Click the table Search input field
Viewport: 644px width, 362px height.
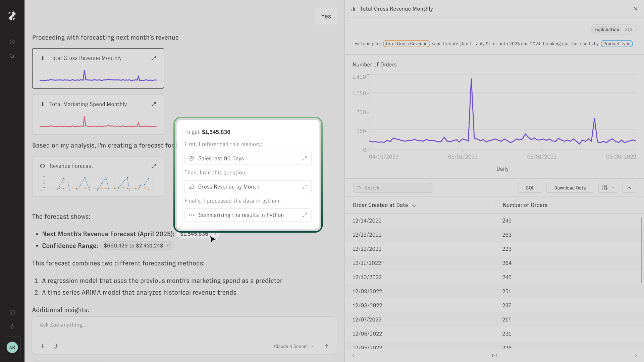click(x=392, y=188)
